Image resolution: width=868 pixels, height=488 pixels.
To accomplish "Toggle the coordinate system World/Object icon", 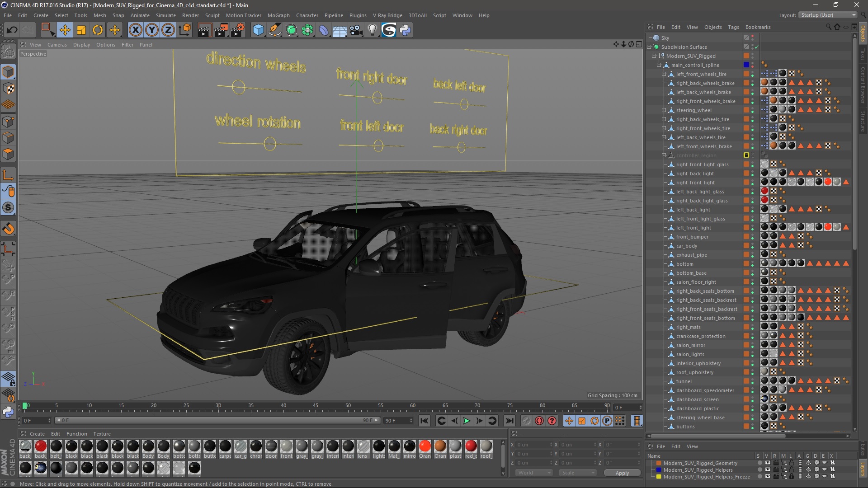I will (184, 30).
